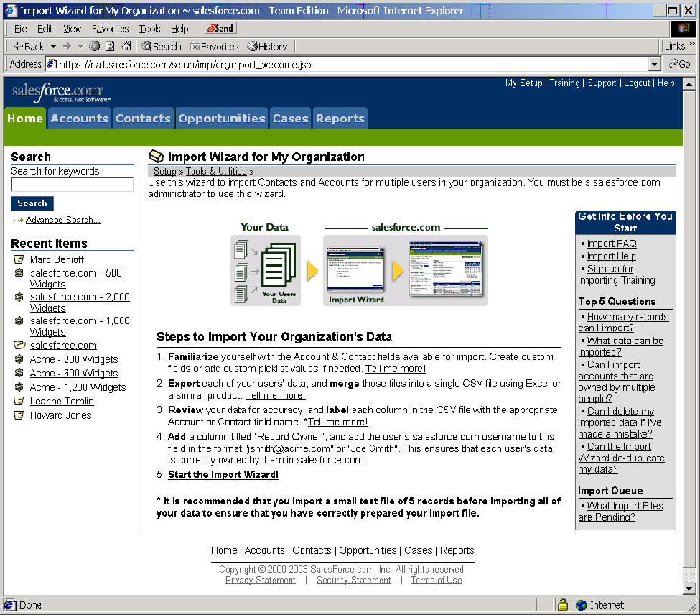Open the View menu
The height and width of the screenshot is (615, 700).
pos(73,29)
